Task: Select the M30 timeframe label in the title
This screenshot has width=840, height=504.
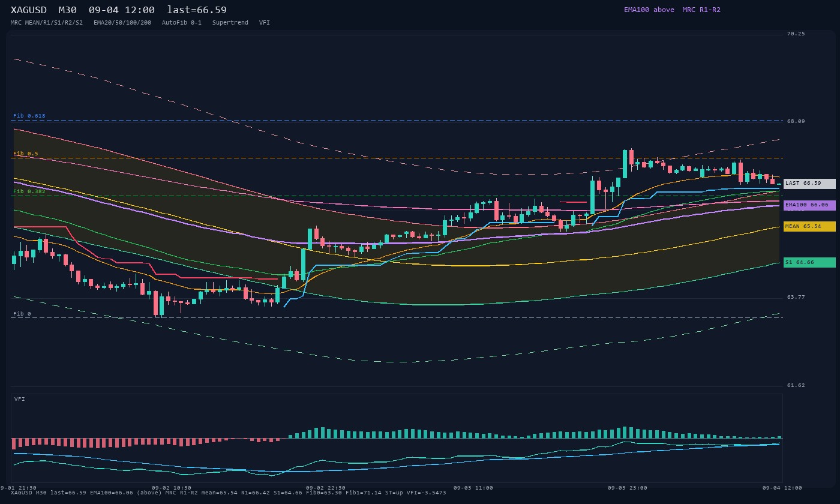Action: click(x=68, y=10)
